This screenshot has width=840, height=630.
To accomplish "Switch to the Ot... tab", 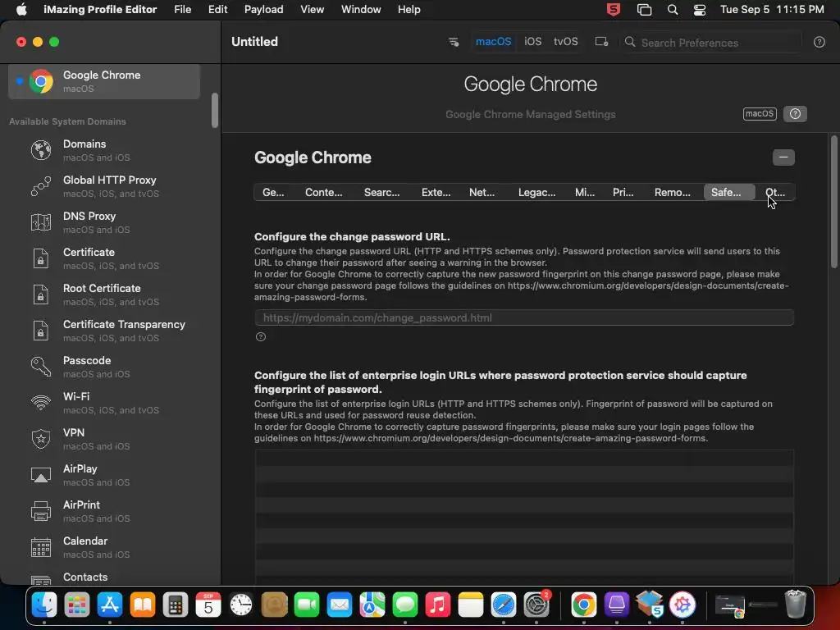I will pyautogui.click(x=775, y=192).
